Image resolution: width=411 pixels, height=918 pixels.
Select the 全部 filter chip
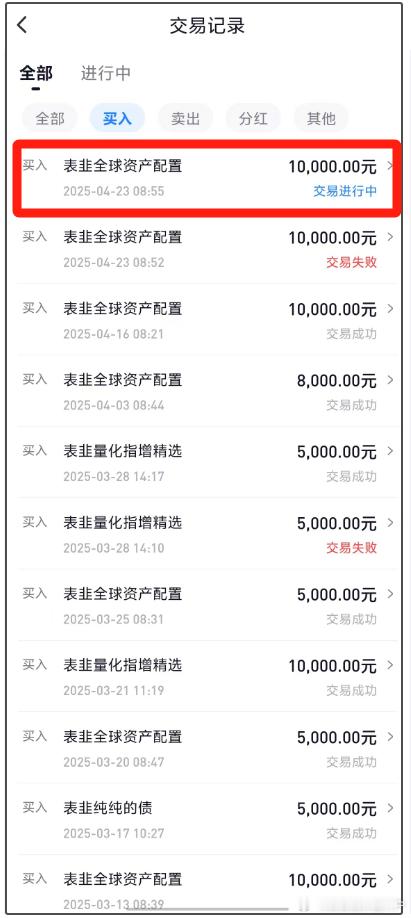[x=50, y=119]
